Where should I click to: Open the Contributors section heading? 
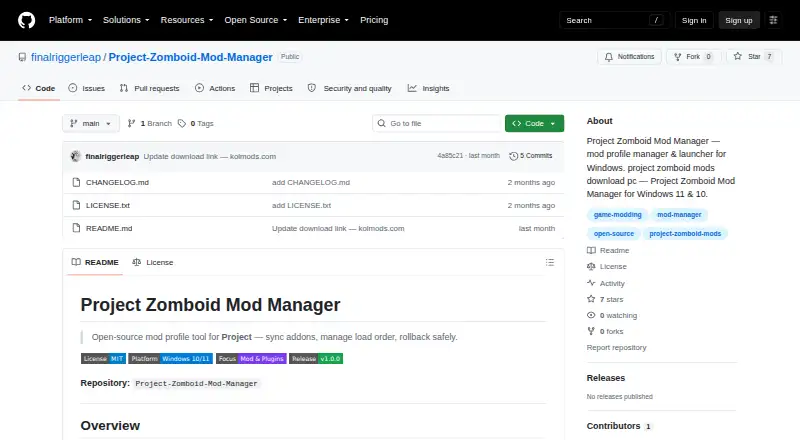[x=619, y=426]
